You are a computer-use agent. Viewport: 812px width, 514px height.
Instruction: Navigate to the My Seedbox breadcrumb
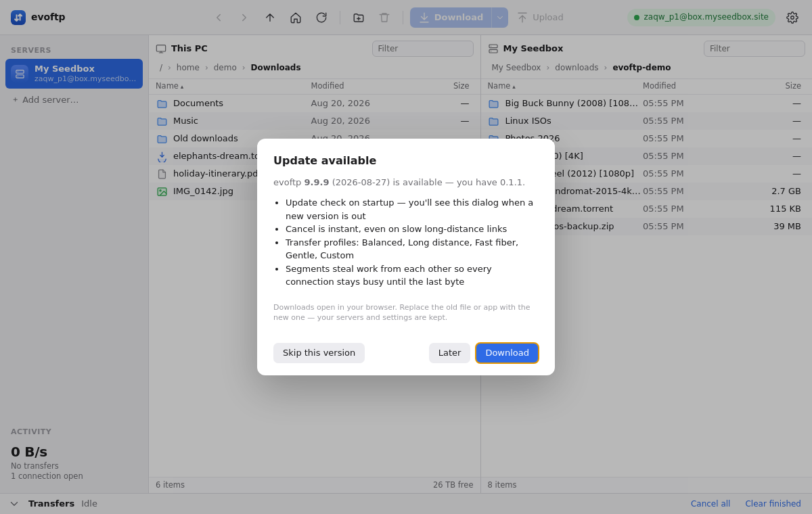pyautogui.click(x=516, y=68)
